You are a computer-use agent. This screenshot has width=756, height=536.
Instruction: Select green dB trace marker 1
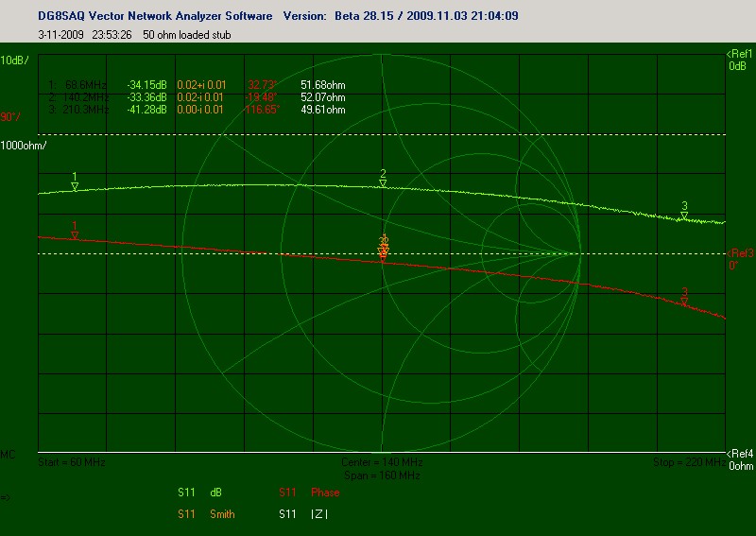[75, 182]
